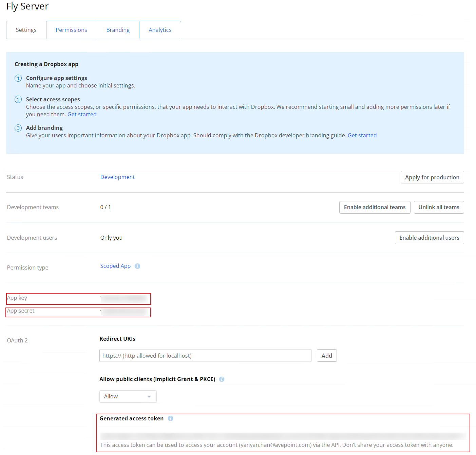Click Get started link under Select access scopes
Viewport: 476px width, 455px height.
tap(82, 114)
